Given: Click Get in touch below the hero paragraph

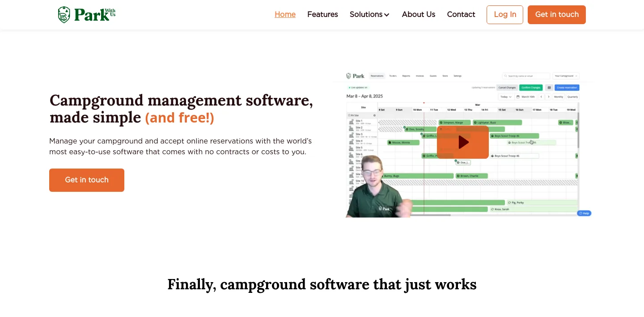Looking at the screenshot, I should 87,180.
